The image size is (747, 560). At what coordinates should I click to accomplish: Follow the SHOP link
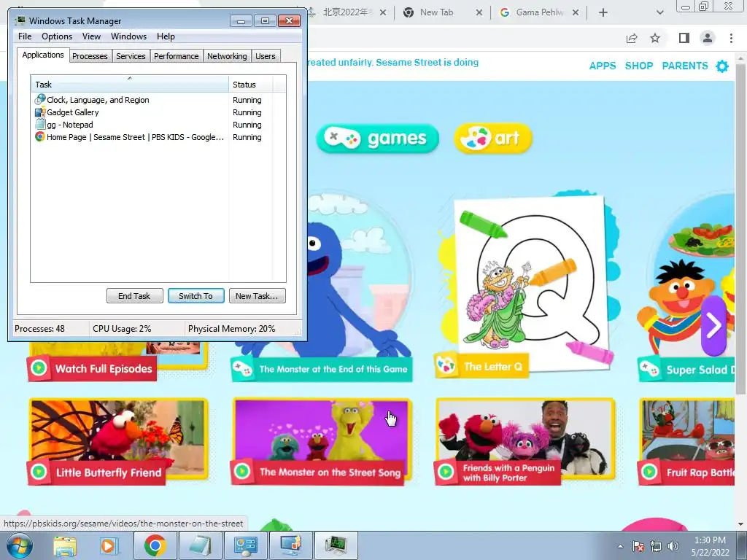pos(639,66)
